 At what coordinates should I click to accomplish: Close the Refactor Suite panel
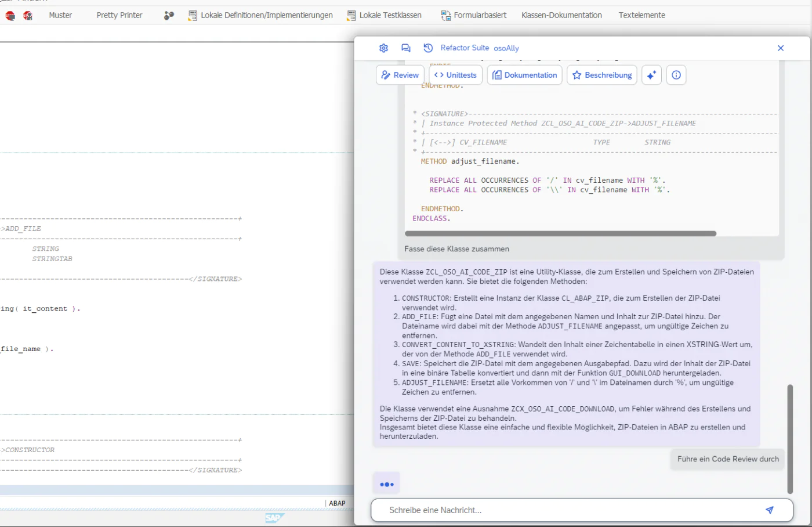tap(781, 48)
